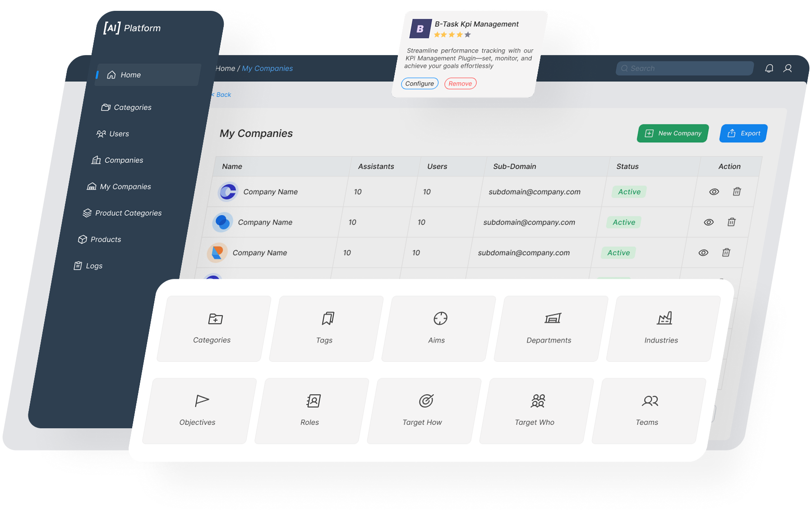This screenshot has height=519, width=812.
Task: Click My Companies breadcrumb link
Action: pyautogui.click(x=267, y=69)
